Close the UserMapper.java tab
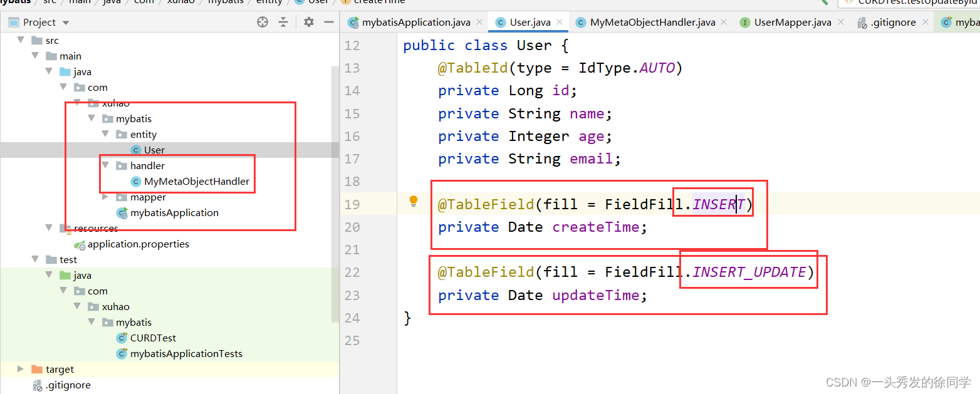Screen dimensions: 980x394 [841, 21]
